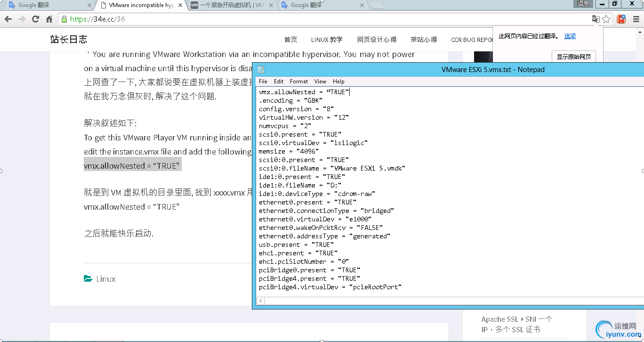Open Apache SSL + SNI sidebar article link
The image size is (644, 342).
point(517,324)
